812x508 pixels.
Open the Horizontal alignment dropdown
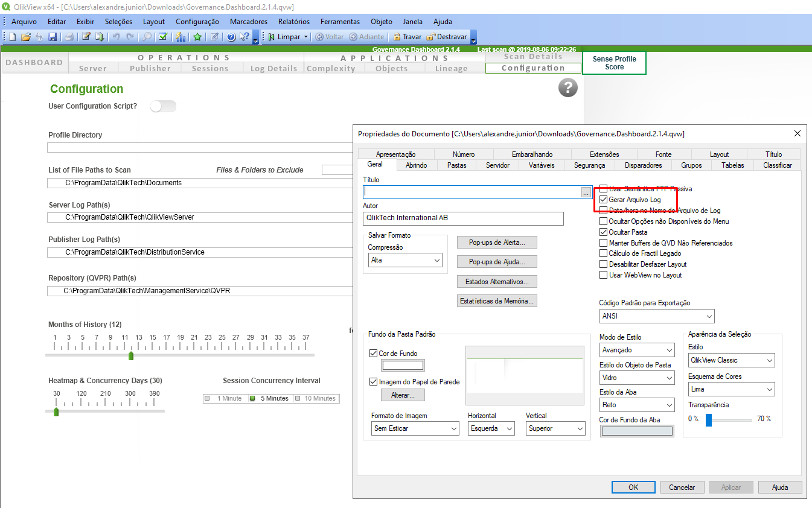click(491, 428)
